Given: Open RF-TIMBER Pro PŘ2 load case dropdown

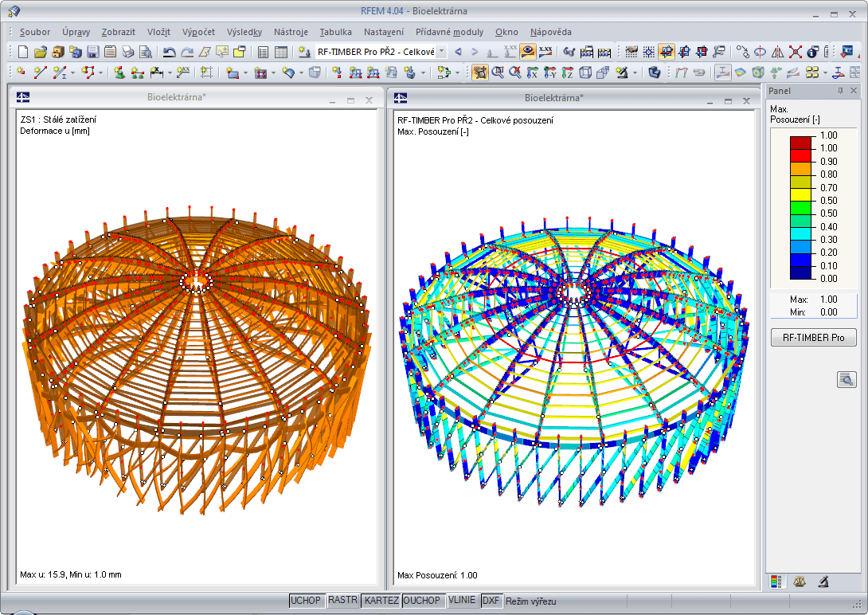Looking at the screenshot, I should tap(442, 52).
